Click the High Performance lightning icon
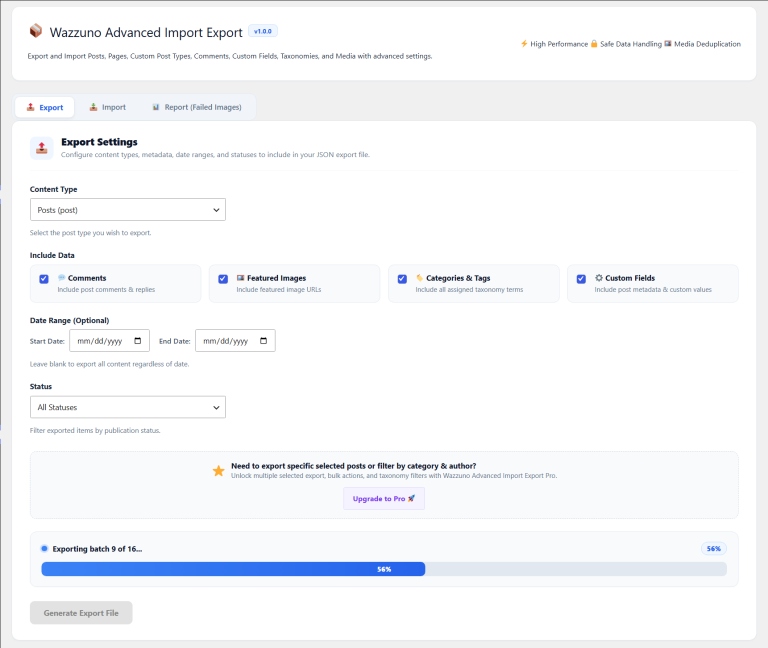This screenshot has height=648, width=768. click(524, 44)
